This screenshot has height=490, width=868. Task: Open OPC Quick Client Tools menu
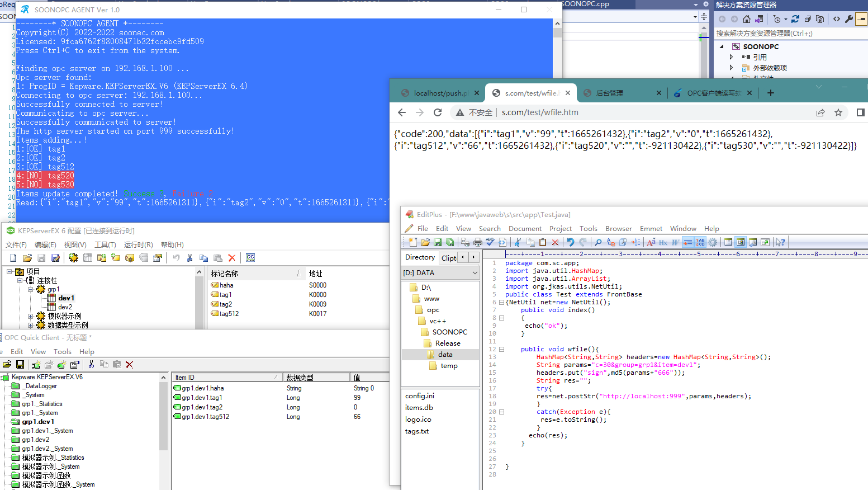[63, 352]
